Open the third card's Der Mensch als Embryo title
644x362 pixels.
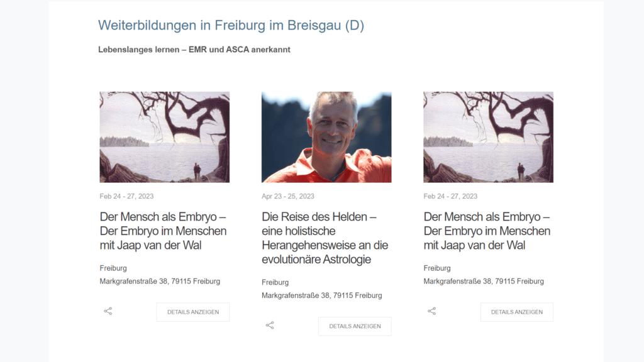pyautogui.click(x=487, y=231)
